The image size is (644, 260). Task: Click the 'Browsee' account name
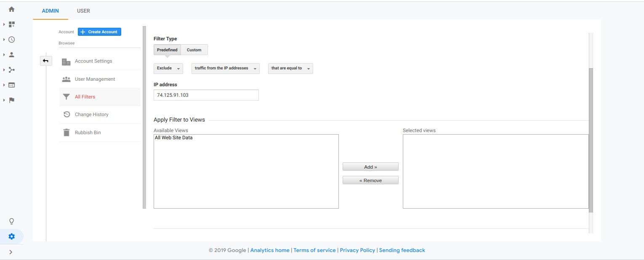pos(67,43)
